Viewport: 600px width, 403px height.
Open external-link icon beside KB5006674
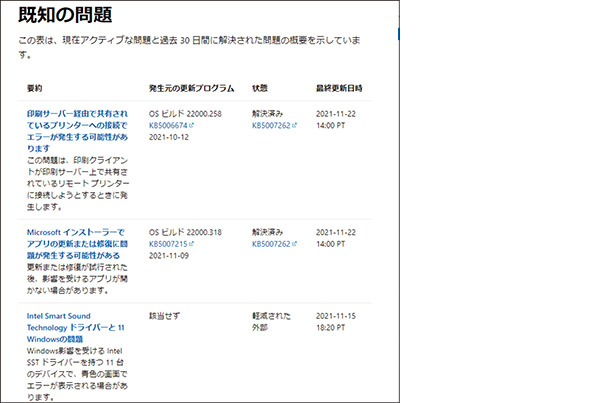(191, 125)
